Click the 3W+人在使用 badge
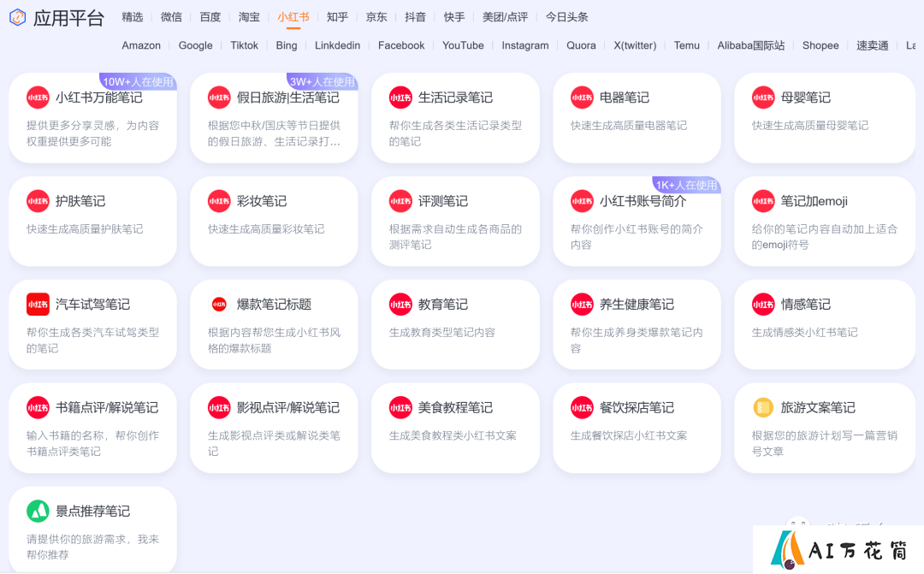The height and width of the screenshot is (574, 924). pyautogui.click(x=323, y=81)
